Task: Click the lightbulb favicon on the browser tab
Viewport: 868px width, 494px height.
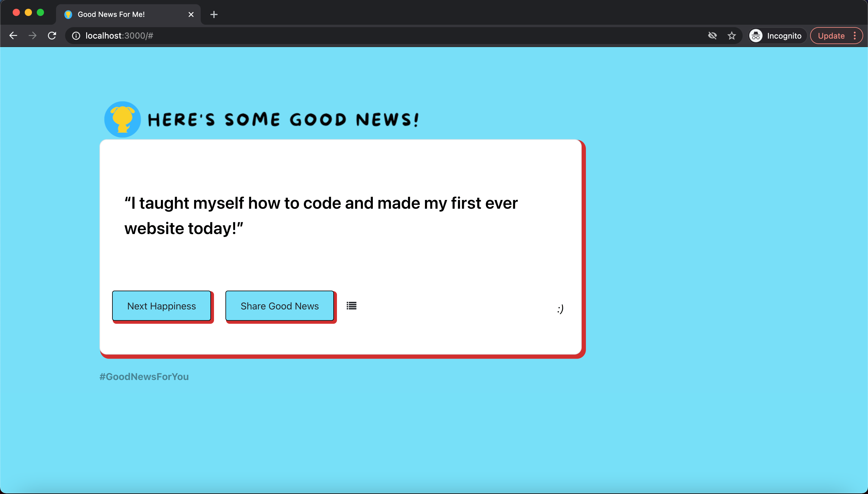Action: 68,14
